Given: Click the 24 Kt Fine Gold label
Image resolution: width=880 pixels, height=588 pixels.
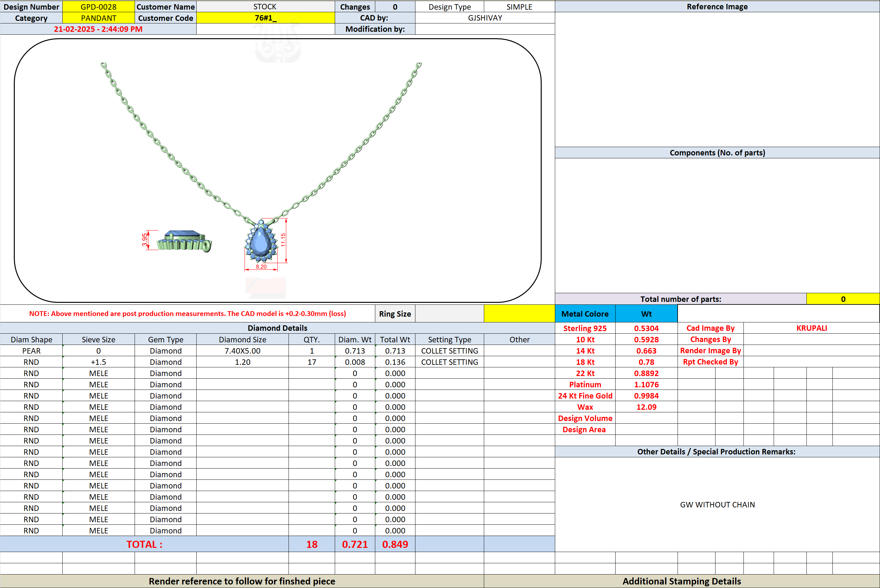Looking at the screenshot, I should [x=585, y=396].
